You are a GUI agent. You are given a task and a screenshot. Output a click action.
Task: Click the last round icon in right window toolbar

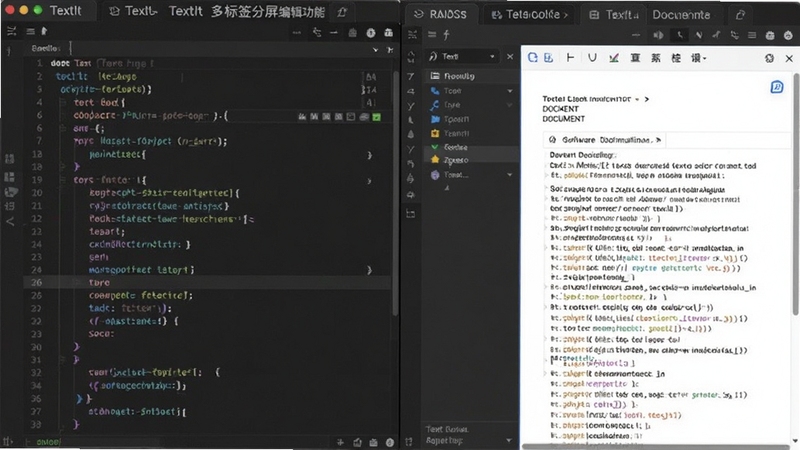[788, 35]
